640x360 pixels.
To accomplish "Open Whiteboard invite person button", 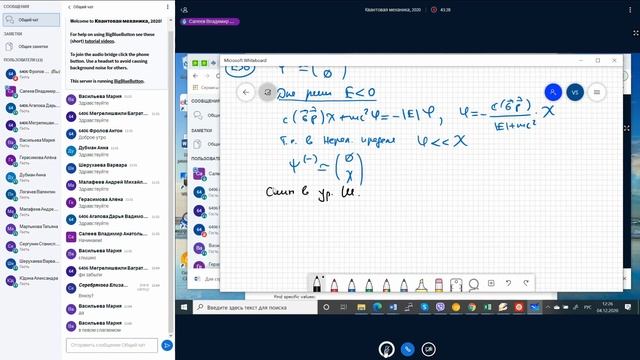I will click(553, 92).
